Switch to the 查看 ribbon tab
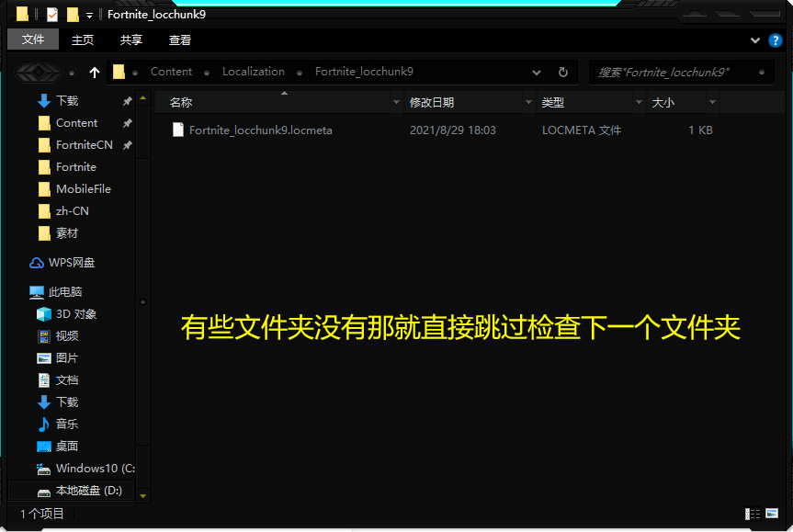The width and height of the screenshot is (793, 532). click(x=179, y=40)
